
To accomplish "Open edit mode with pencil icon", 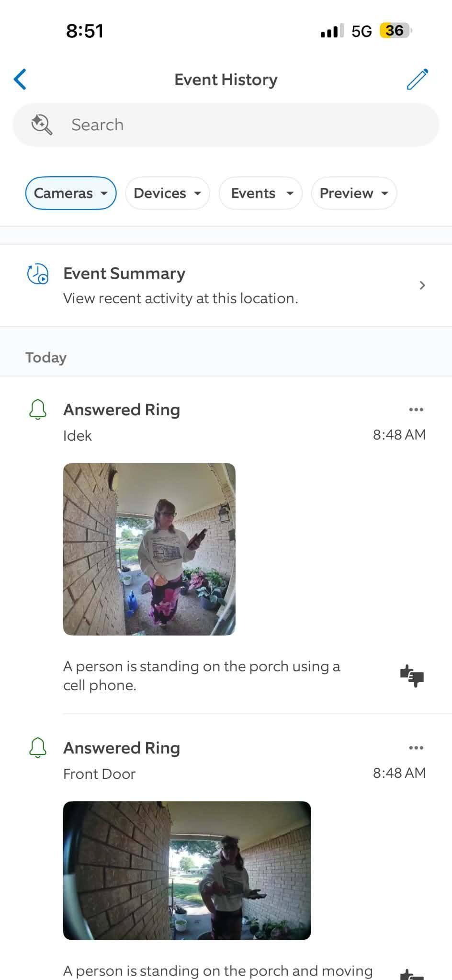I will pyautogui.click(x=418, y=79).
